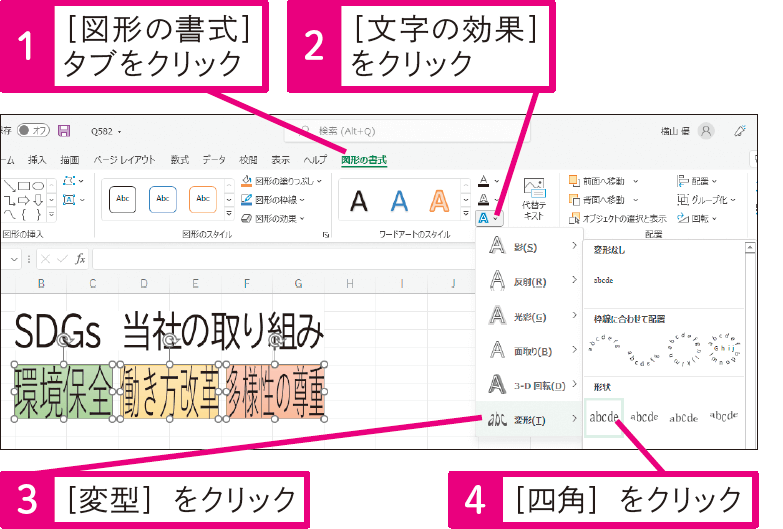
Task: Open the 反射(R) submenu
Action: coord(530,281)
